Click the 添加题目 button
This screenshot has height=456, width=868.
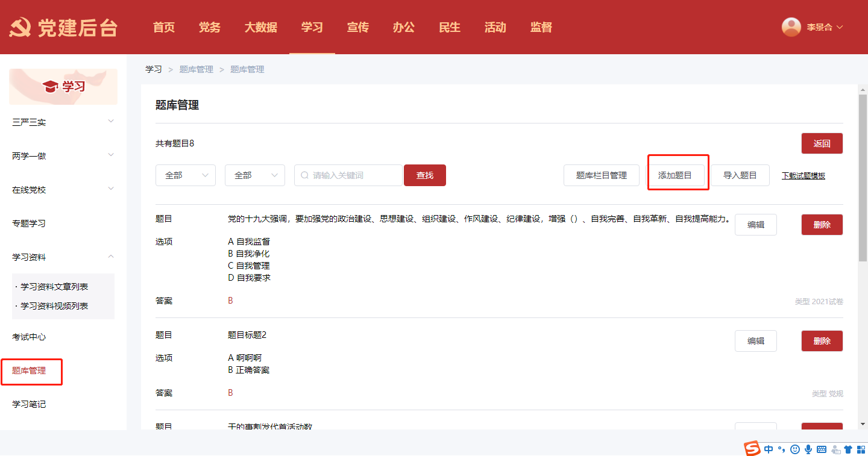(675, 175)
